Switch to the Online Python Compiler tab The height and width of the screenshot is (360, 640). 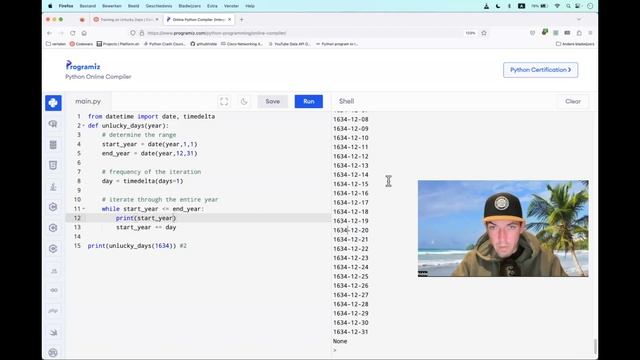coord(199,20)
